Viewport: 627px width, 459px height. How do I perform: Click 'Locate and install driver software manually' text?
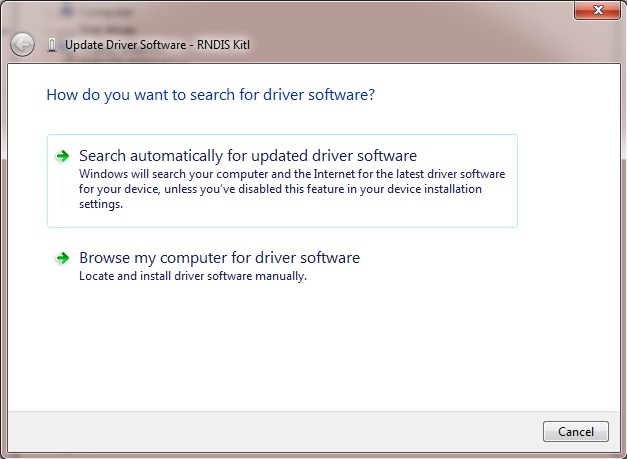point(192,276)
